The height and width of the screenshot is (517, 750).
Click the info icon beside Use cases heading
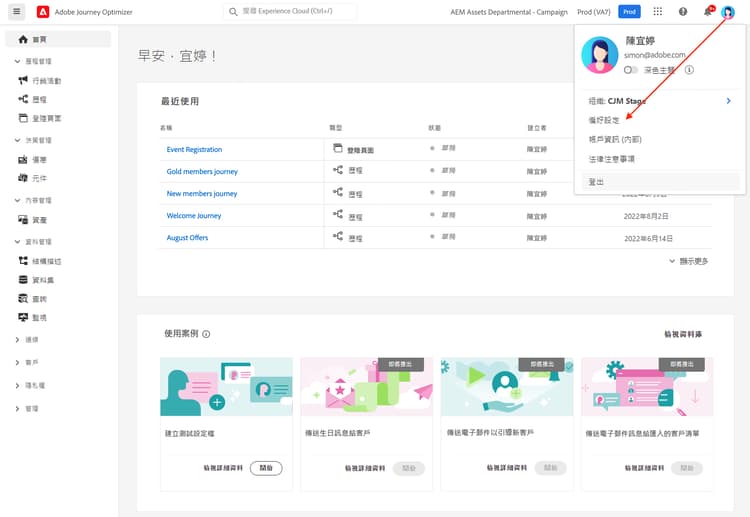tap(206, 334)
